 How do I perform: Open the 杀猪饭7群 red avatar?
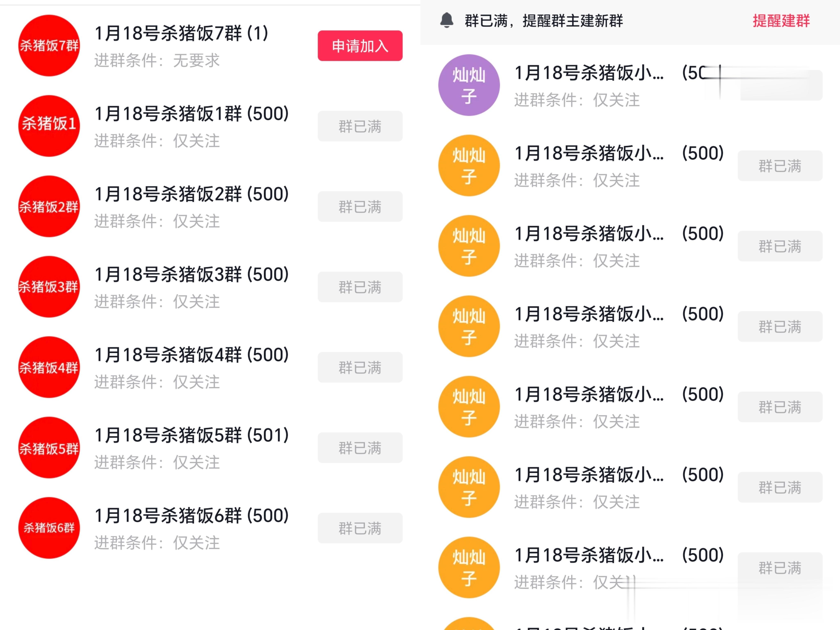point(49,46)
